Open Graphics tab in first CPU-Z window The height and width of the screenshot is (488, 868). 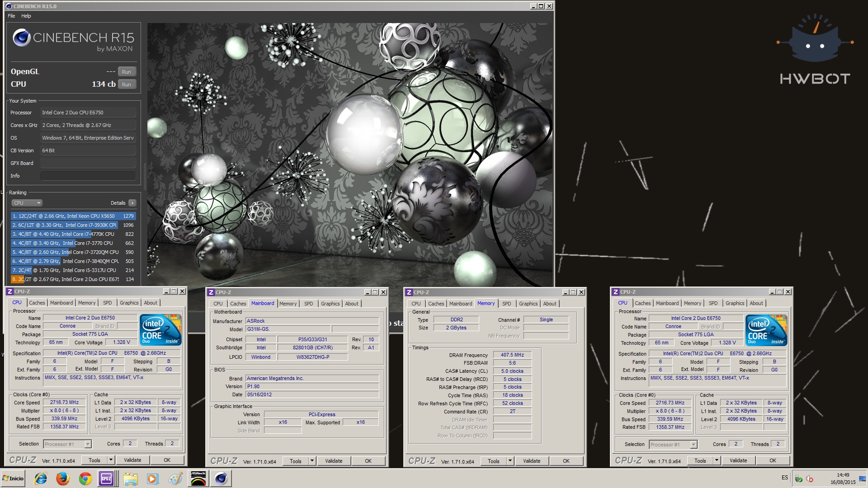click(129, 303)
